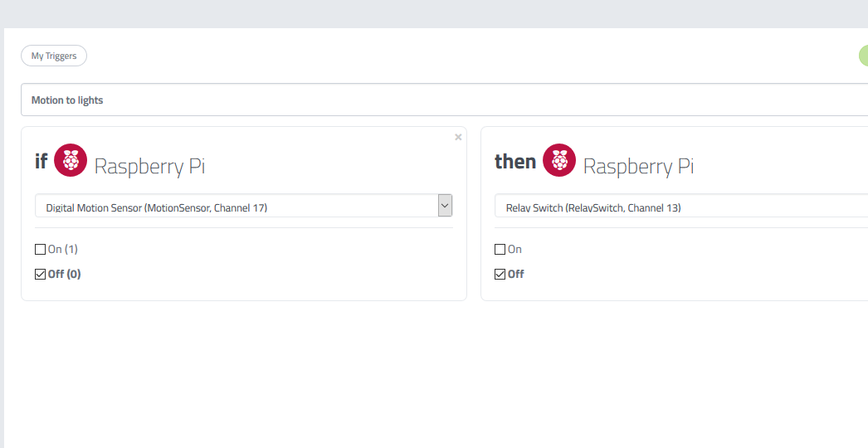Remove the if device with the x icon

458,138
